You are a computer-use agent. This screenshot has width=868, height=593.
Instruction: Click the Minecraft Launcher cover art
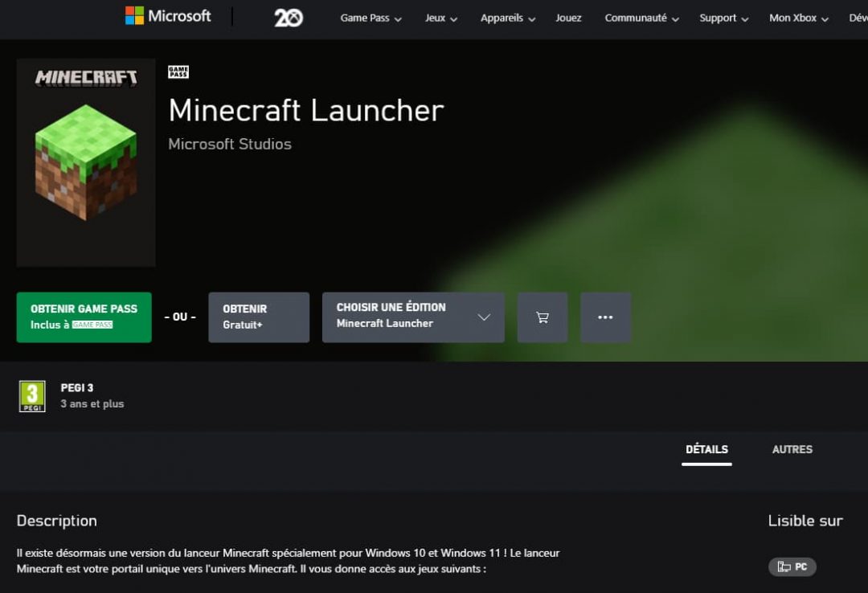point(85,162)
